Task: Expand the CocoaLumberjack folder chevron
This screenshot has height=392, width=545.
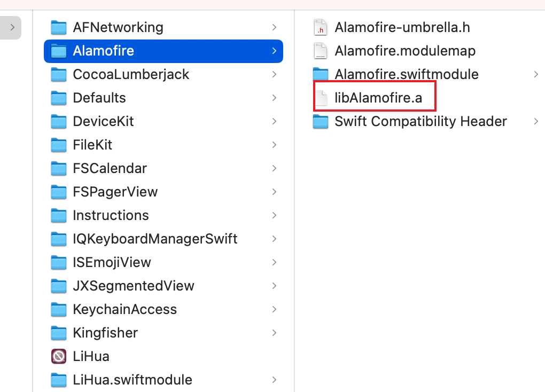Action: tap(274, 74)
